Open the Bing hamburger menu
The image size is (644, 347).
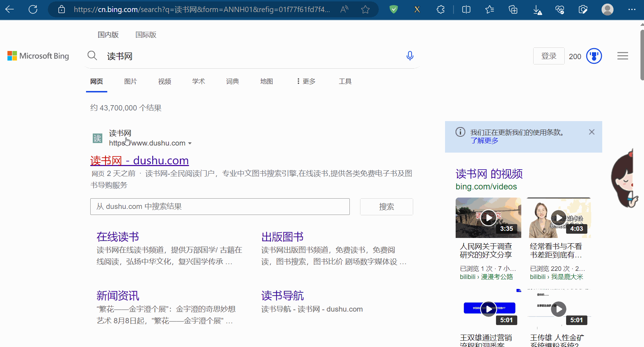click(x=623, y=56)
